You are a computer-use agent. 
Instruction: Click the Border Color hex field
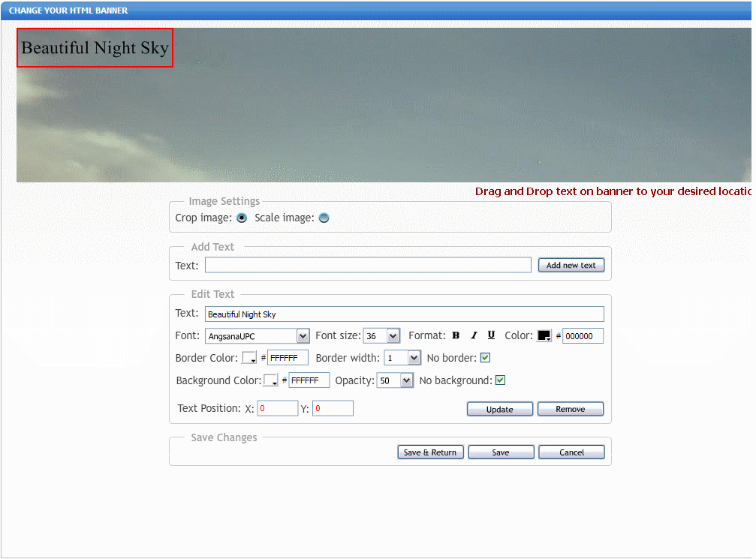click(288, 358)
